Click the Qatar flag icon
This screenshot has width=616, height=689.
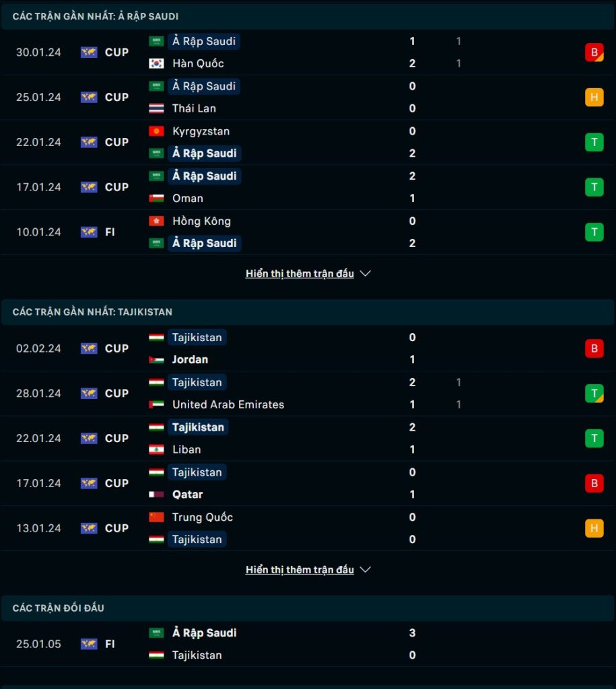(156, 495)
